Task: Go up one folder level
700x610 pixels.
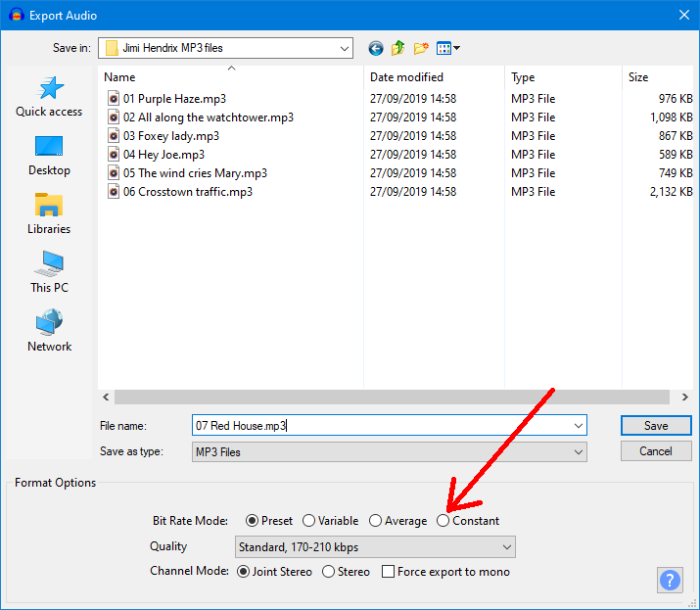Action: (398, 48)
